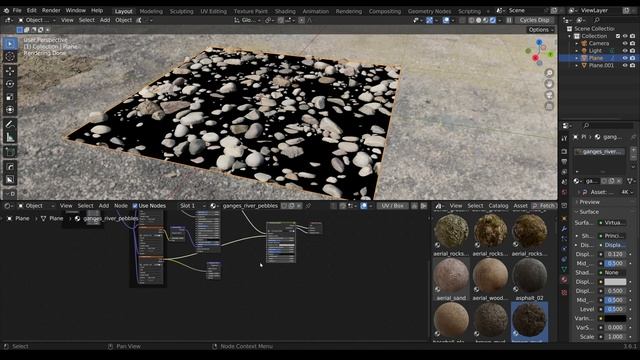Open the Slot 1 material slot dropdown

tap(192, 206)
